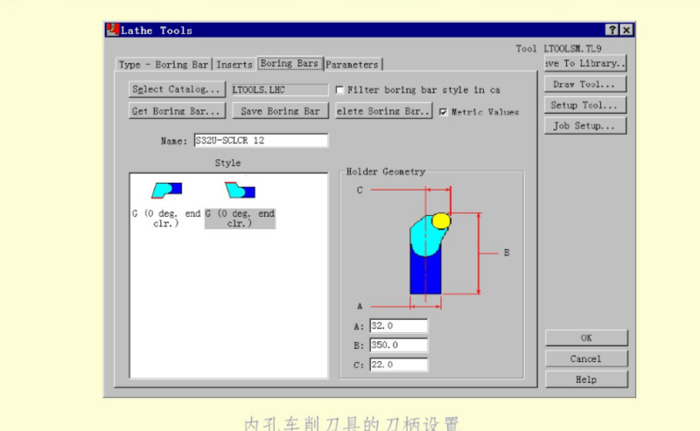Viewport: 700px width, 431px height.
Task: Go to Type - Boring Bar tab
Action: coord(164,65)
